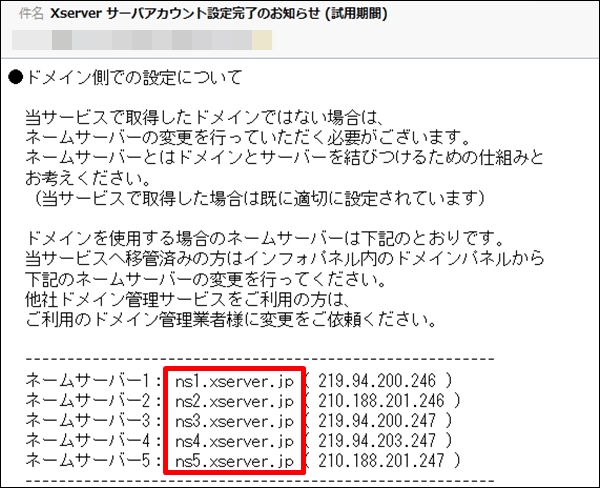Click IP address 219.94.200.246
This screenshot has height=488, width=600.
coord(377,381)
